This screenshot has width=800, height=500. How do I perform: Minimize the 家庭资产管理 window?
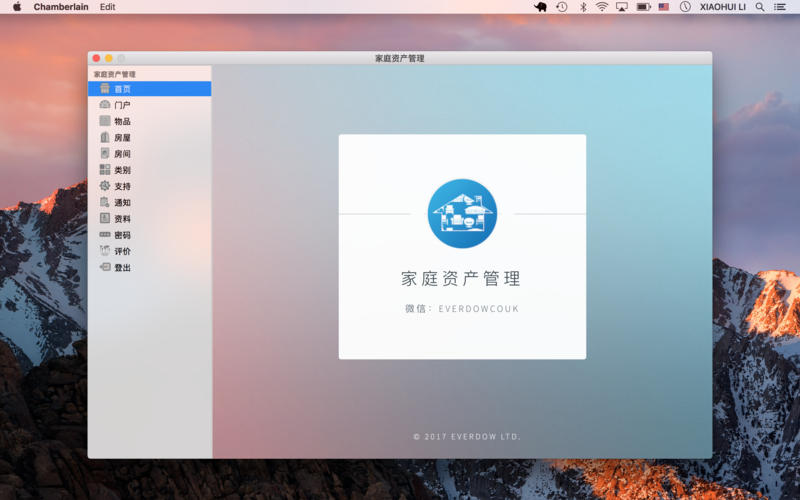109,58
